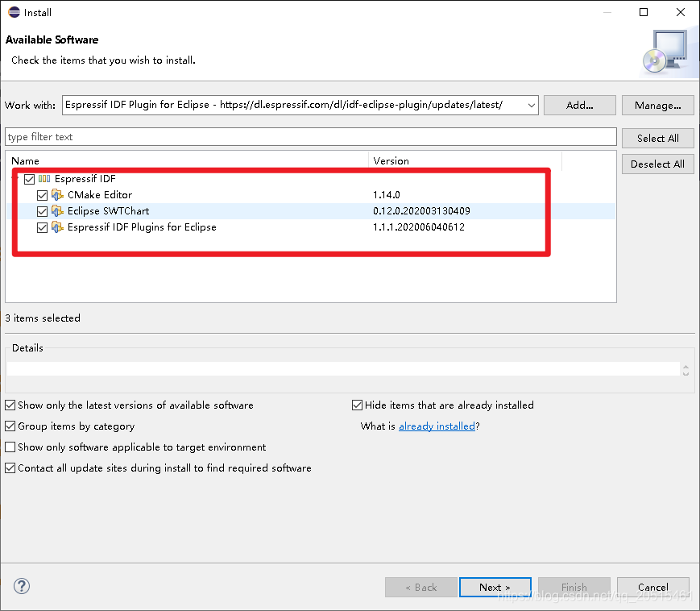Click version 1.14.0 cell

point(386,195)
